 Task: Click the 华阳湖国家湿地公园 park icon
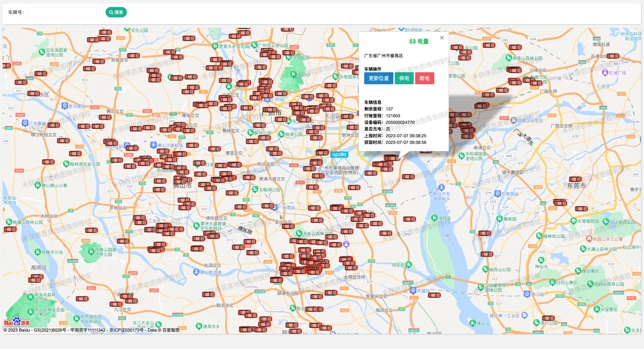coord(461,156)
